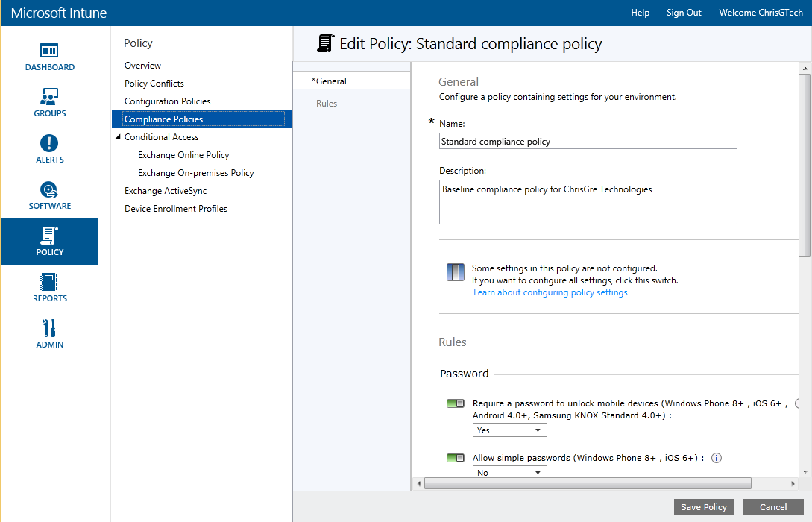The image size is (812, 522).
Task: Click the Save Policy button
Action: [703, 506]
